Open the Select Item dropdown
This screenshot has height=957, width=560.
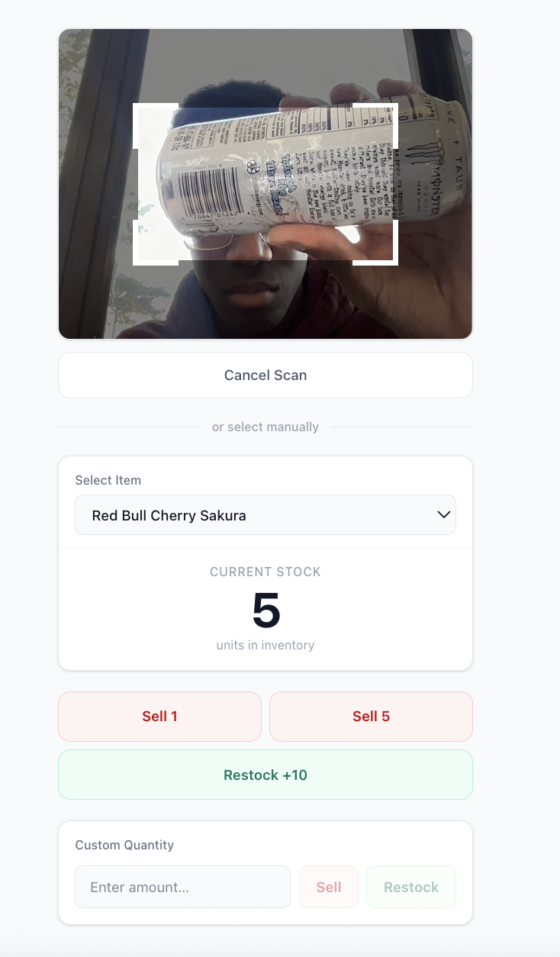point(265,515)
